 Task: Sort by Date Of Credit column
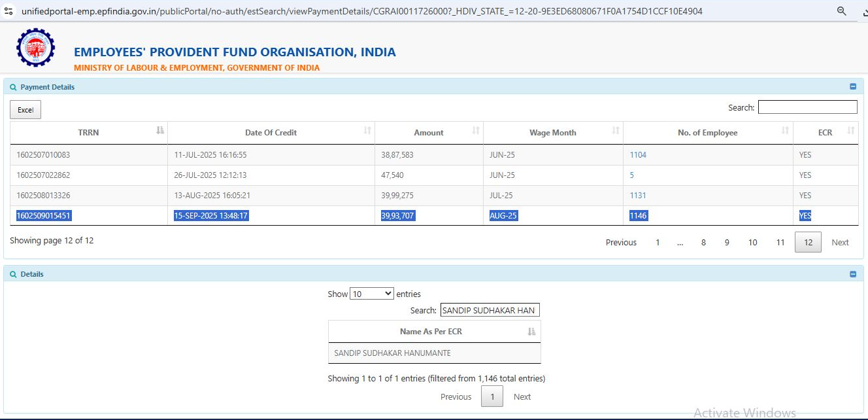(271, 132)
